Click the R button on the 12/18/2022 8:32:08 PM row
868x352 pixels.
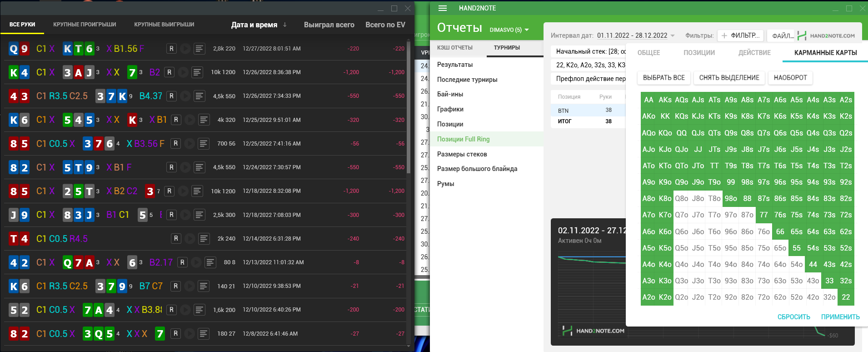[x=169, y=191]
